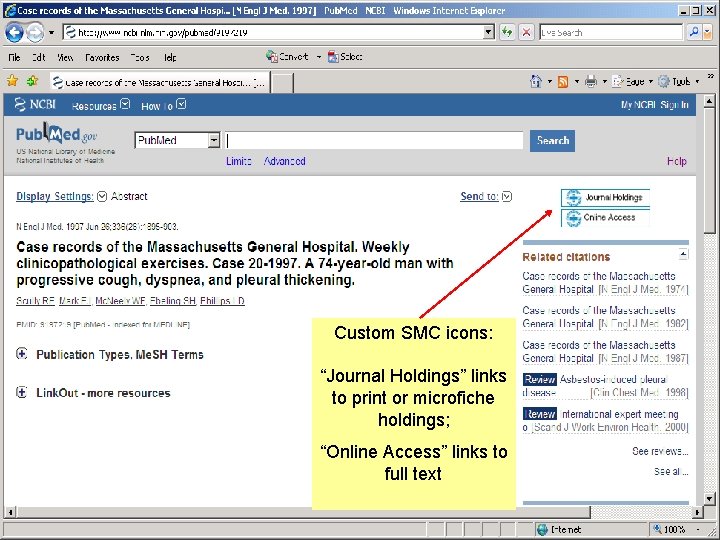Open Asbestos-induced pleural disease review
This screenshot has width=720, height=540.
tap(605, 386)
